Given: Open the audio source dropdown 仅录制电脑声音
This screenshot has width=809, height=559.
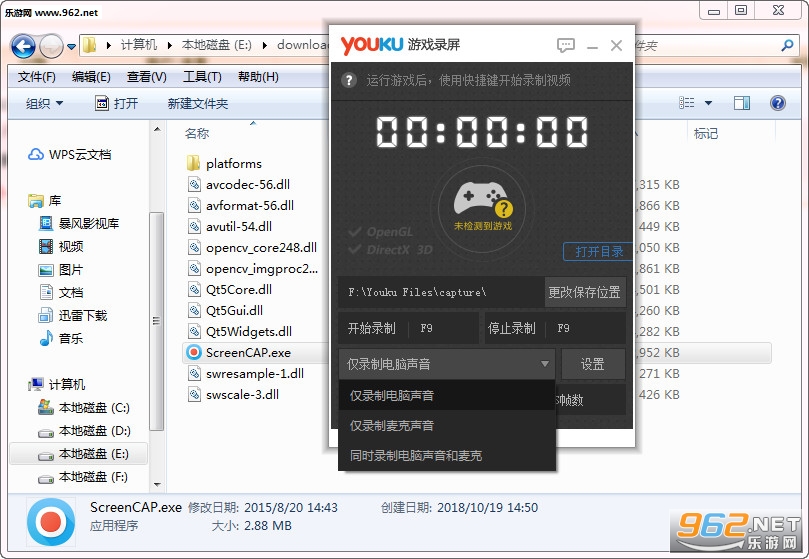Looking at the screenshot, I should [x=447, y=364].
